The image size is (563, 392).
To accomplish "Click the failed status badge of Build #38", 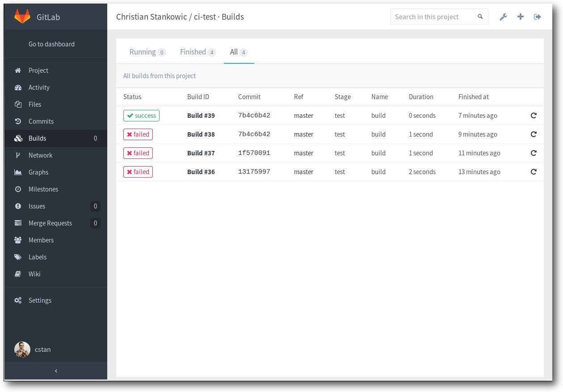I will 138,134.
